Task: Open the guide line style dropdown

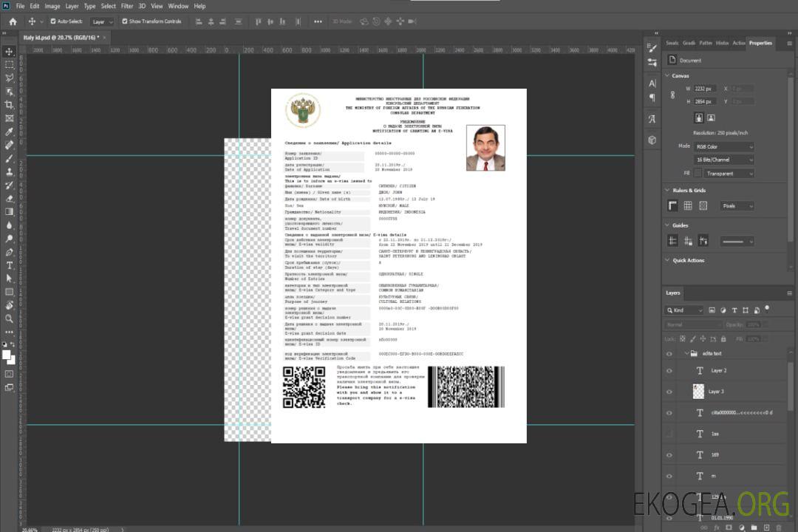Action: [x=737, y=242]
